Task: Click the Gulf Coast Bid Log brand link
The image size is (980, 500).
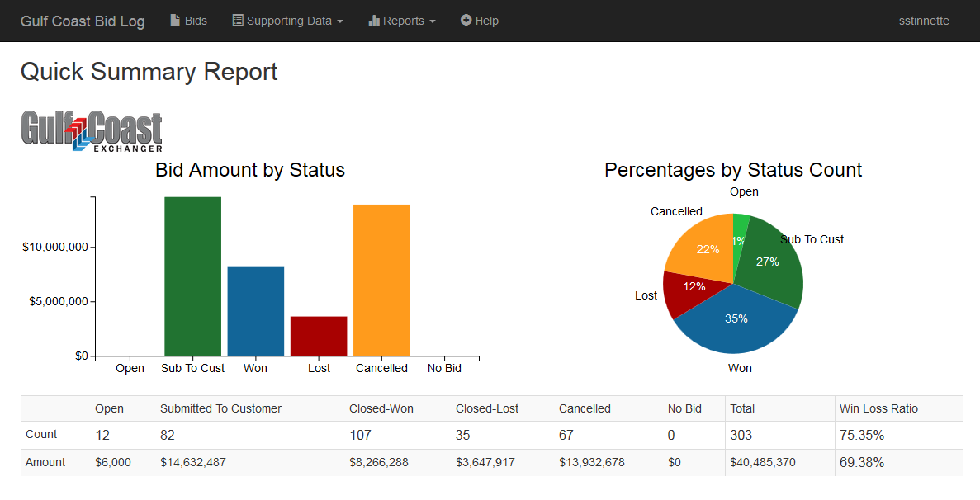Action: click(x=83, y=21)
